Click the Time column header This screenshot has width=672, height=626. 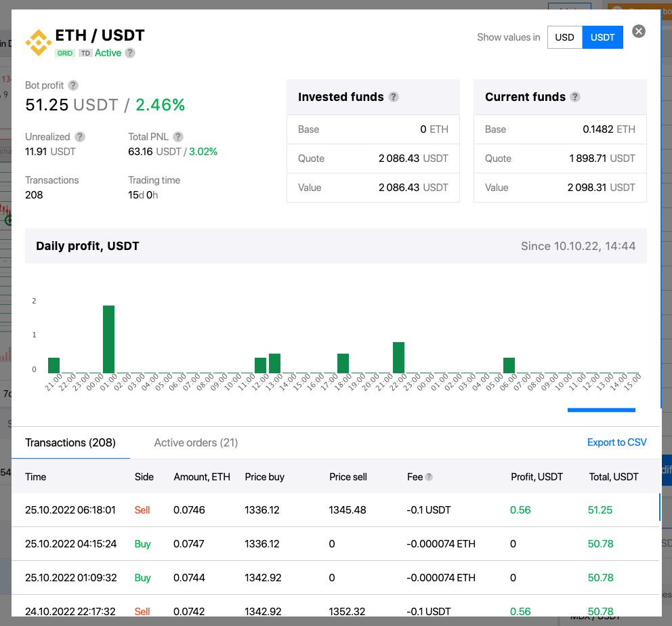coord(36,477)
